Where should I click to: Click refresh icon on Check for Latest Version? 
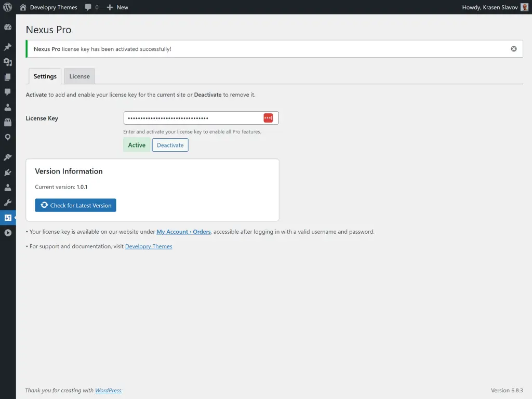pyautogui.click(x=44, y=205)
